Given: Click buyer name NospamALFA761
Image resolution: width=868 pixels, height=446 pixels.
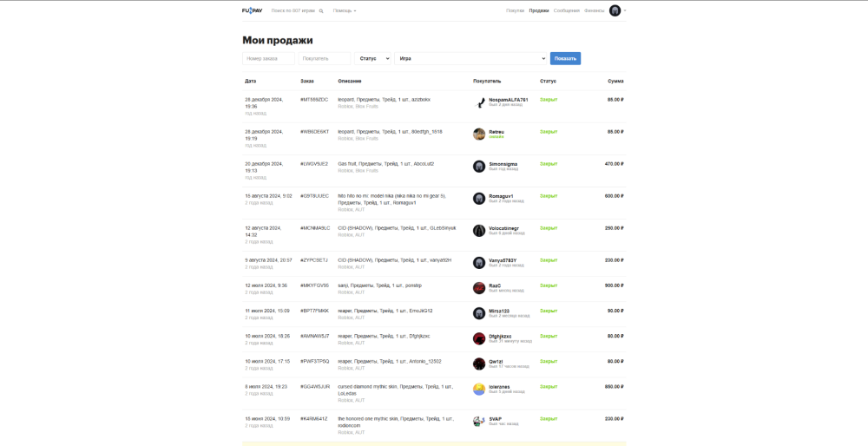Looking at the screenshot, I should [x=508, y=100].
